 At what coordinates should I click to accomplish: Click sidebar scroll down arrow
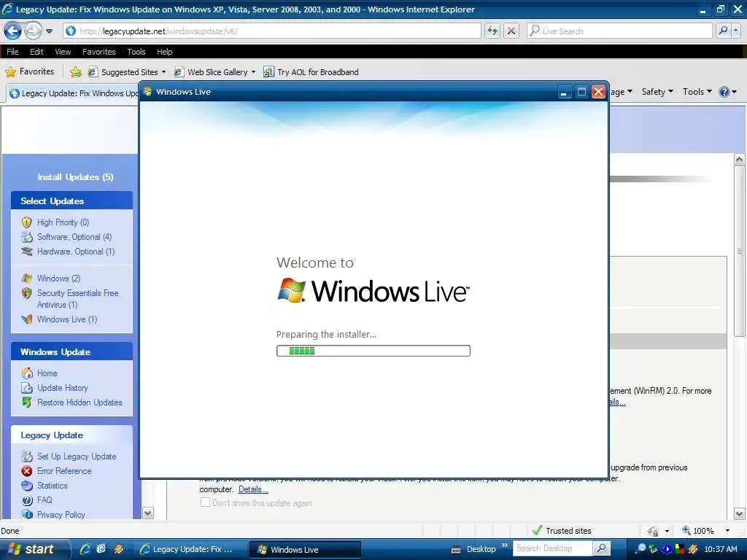[147, 513]
